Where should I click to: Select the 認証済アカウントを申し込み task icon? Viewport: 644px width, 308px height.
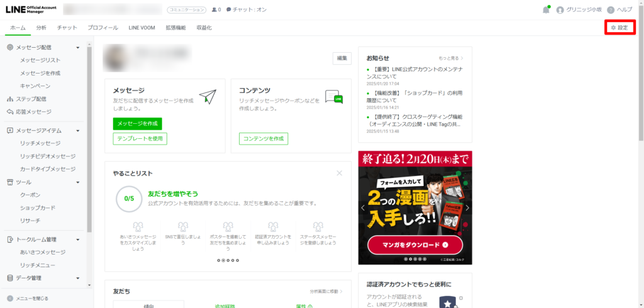tap(273, 227)
